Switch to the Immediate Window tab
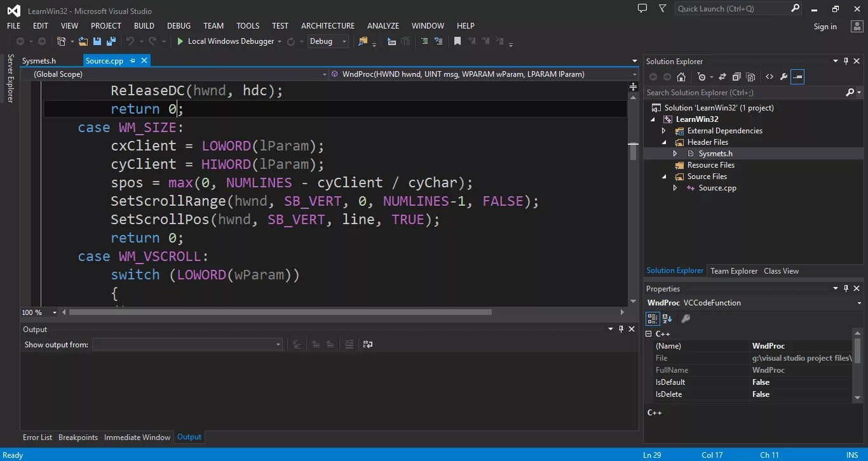Image resolution: width=868 pixels, height=461 pixels. click(x=137, y=438)
